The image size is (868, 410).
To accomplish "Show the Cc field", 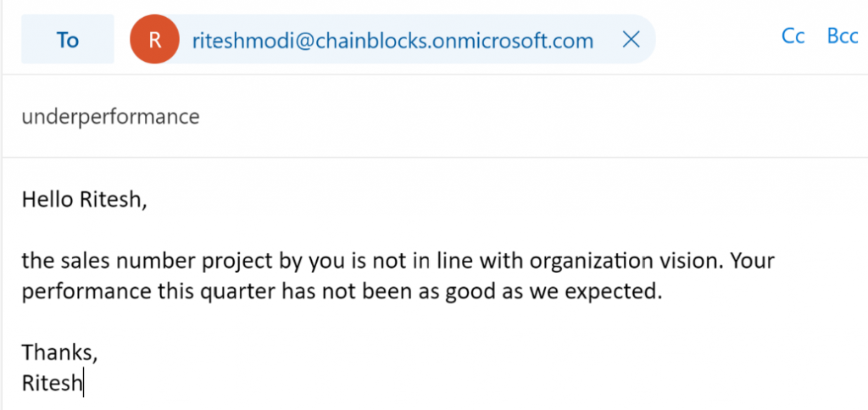I will click(x=793, y=38).
